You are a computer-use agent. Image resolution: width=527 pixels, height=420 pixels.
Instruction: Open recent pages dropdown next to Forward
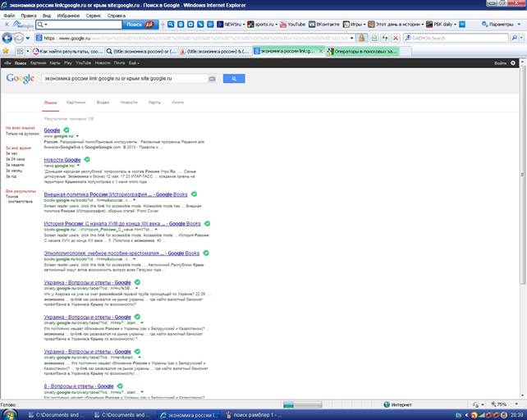[x=28, y=38]
